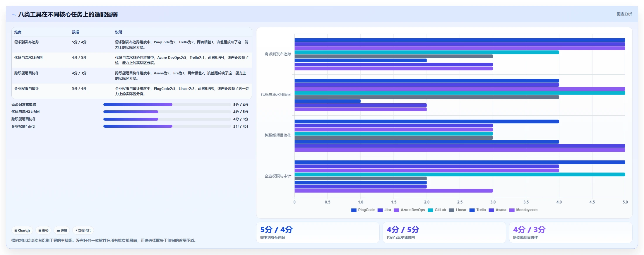Toggle the Jira dataset in the legend
Image resolution: width=644 pixels, height=255 pixels.
point(384,210)
